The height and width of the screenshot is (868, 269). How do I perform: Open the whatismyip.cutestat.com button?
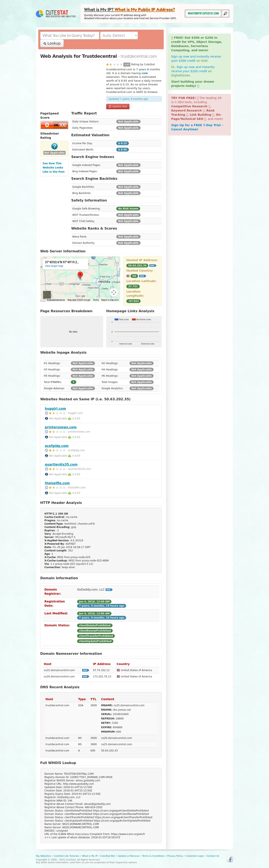(x=203, y=13)
